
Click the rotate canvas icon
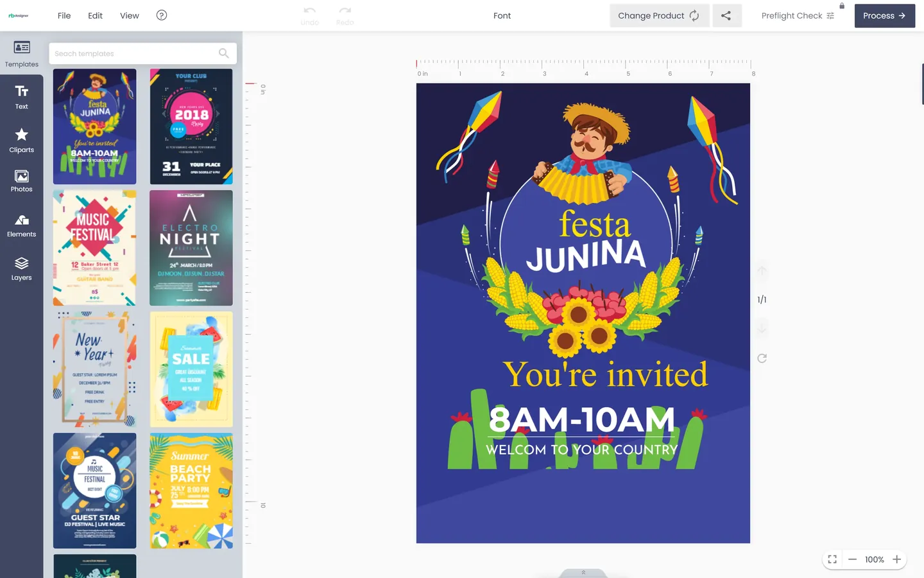(x=762, y=358)
